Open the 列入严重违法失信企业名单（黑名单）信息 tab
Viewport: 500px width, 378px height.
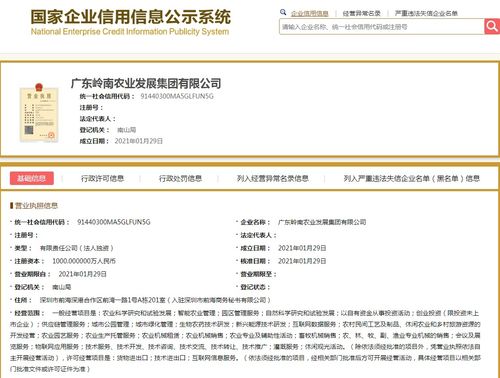tap(412, 178)
